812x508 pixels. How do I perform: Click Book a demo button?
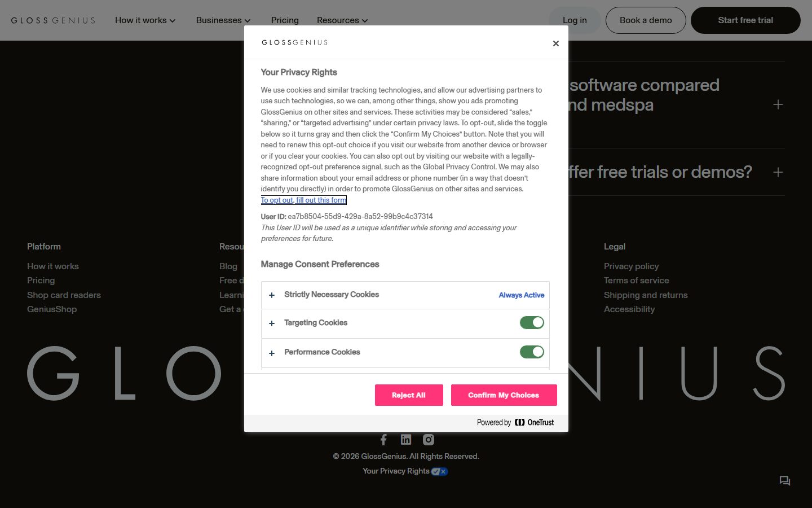(x=646, y=20)
